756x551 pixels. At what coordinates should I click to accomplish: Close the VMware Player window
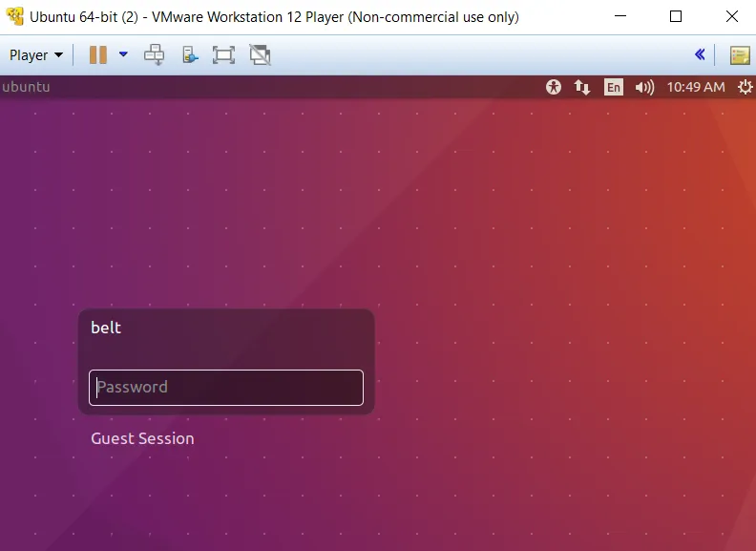pos(732,16)
